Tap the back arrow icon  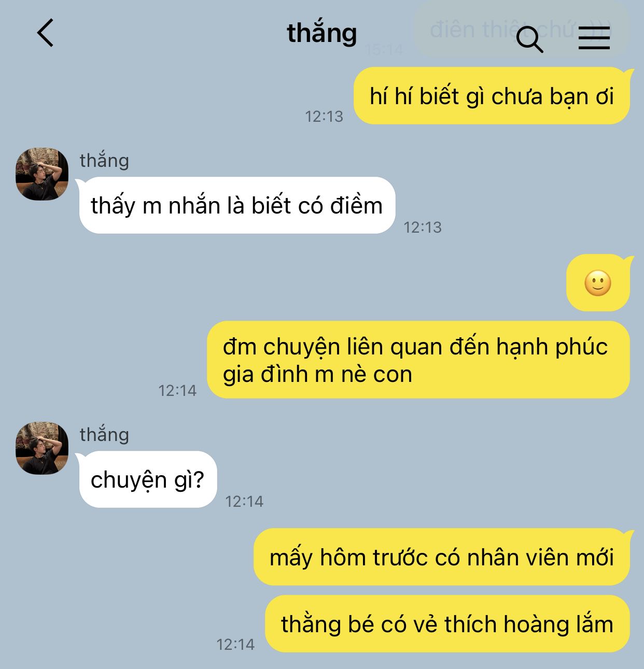pyautogui.click(x=46, y=33)
